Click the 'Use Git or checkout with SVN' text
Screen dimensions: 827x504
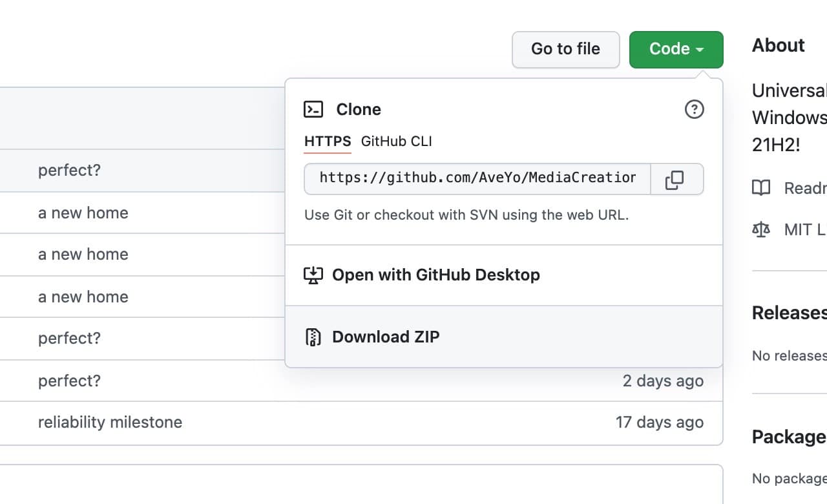pyautogui.click(x=466, y=215)
